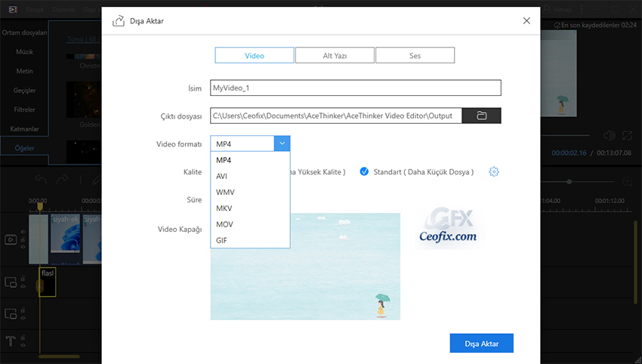Screen dimensions: 642x364
Task: Click the preview volume speaker icon
Action: (x=610, y=135)
